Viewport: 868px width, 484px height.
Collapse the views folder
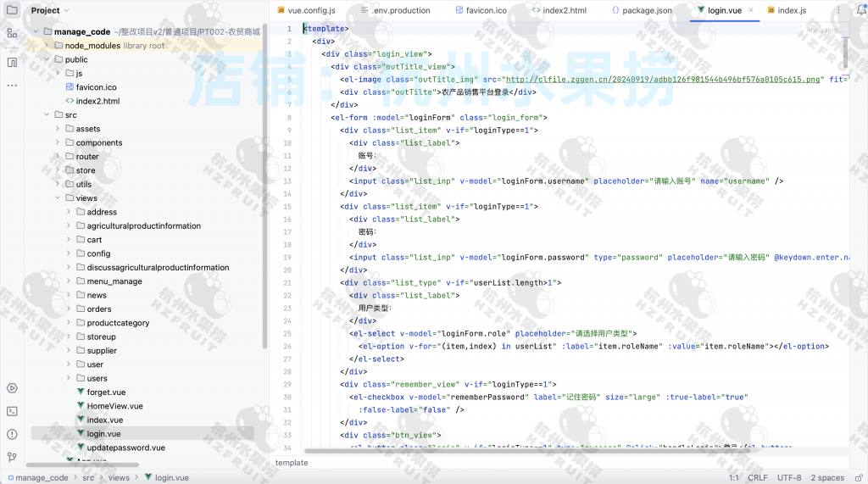coord(58,198)
